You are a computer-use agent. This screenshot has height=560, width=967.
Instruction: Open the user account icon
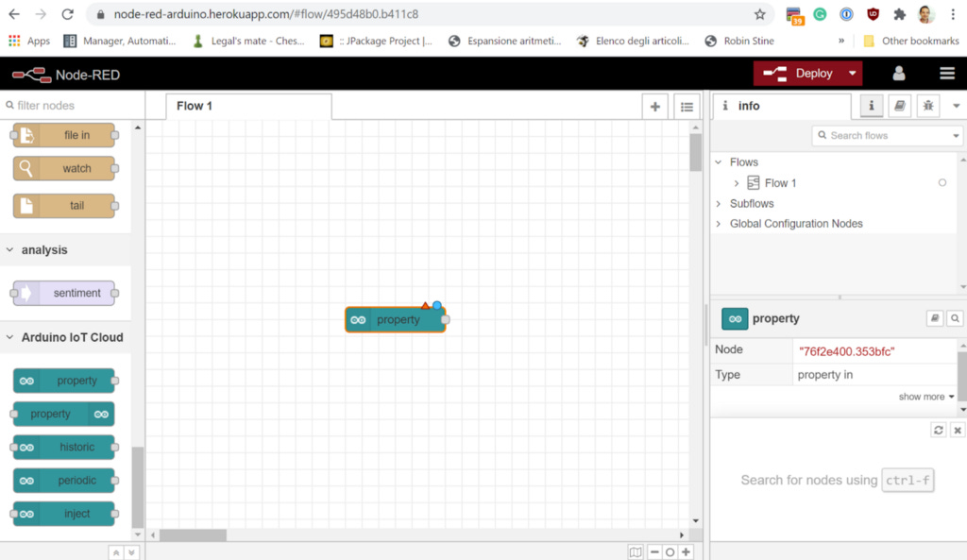click(899, 74)
